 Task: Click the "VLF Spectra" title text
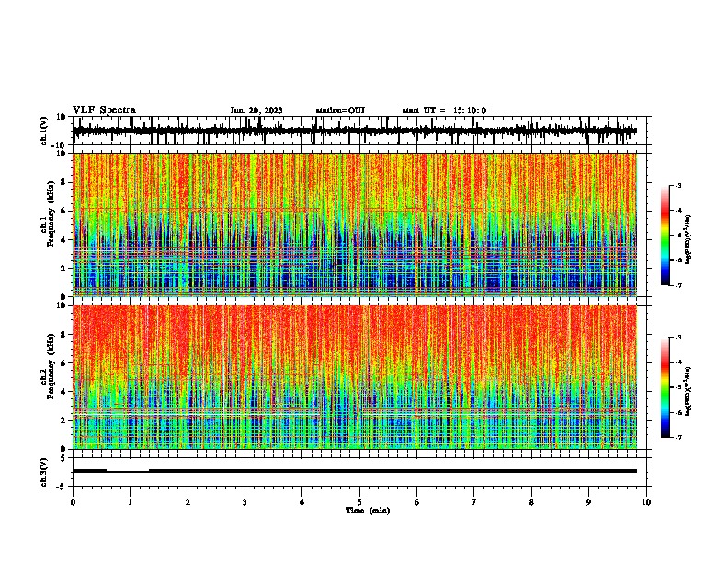(x=104, y=110)
